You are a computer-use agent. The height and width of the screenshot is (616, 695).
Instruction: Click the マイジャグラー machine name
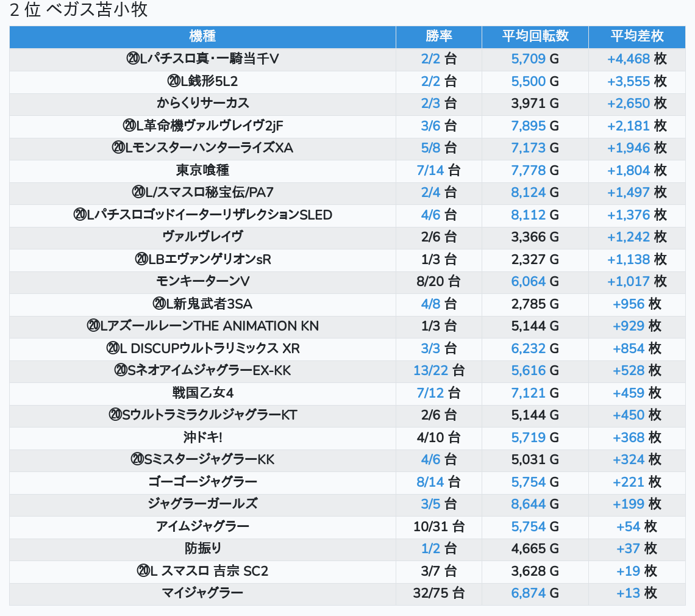coord(202,593)
